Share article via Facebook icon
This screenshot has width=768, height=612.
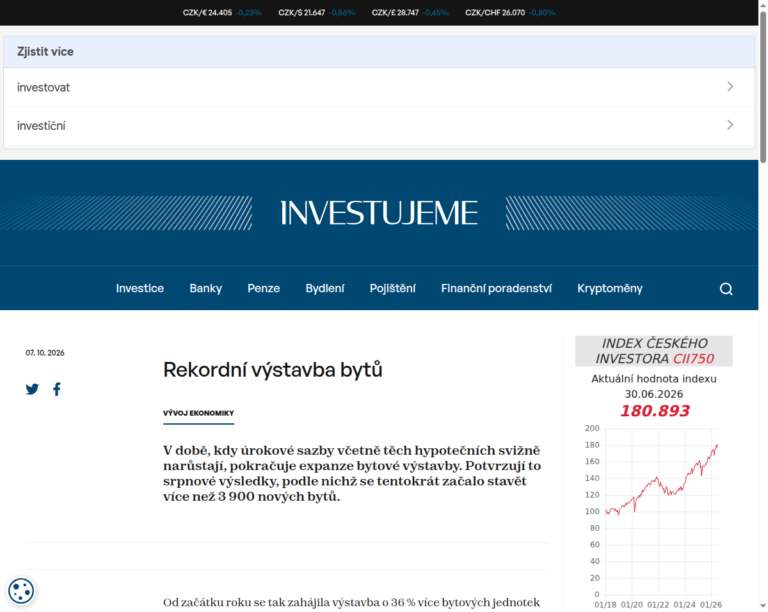(57, 389)
